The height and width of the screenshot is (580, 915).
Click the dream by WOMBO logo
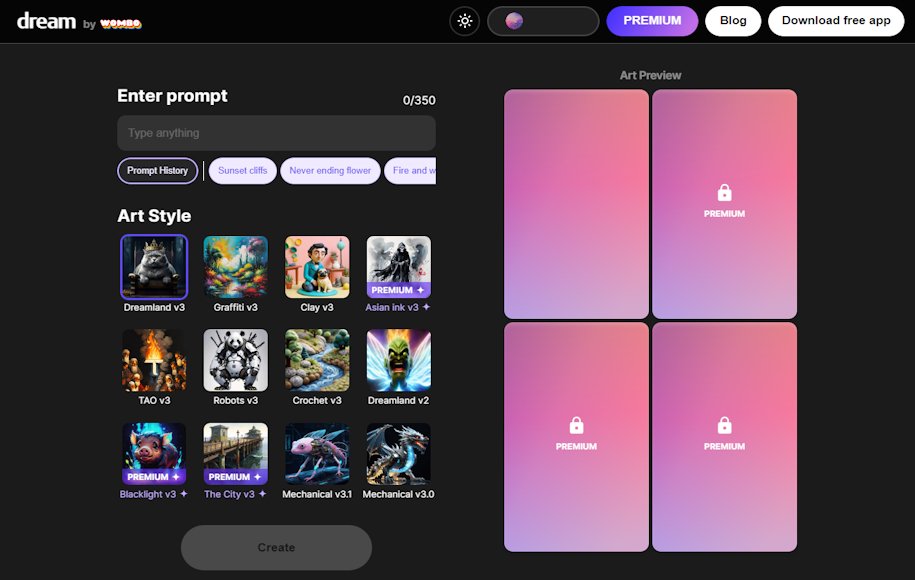pyautogui.click(x=79, y=21)
